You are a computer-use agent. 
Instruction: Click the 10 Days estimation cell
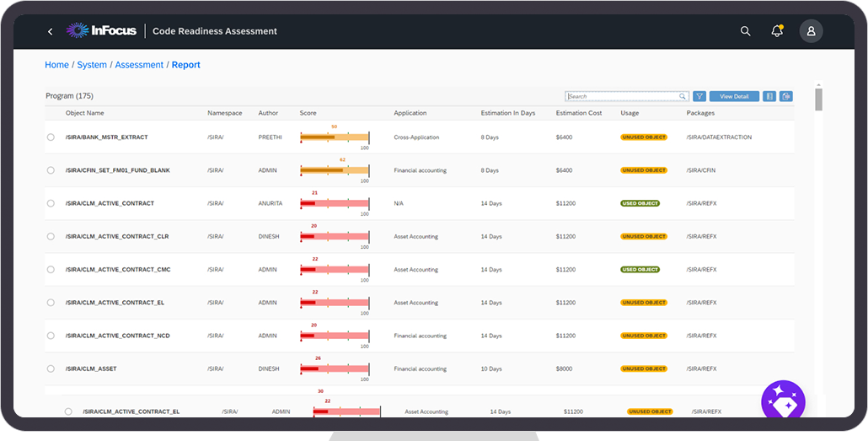491,369
